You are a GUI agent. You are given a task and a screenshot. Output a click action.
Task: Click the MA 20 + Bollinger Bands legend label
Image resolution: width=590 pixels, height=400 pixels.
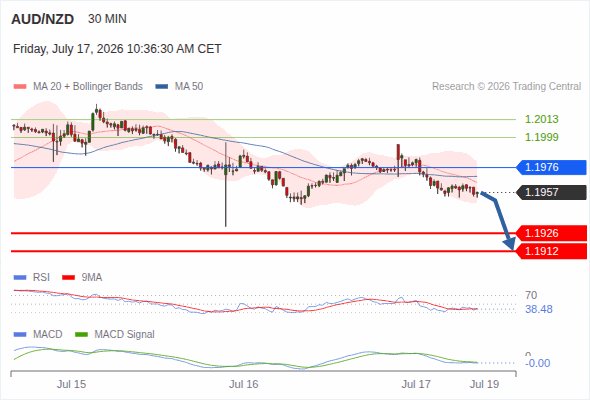[88, 87]
